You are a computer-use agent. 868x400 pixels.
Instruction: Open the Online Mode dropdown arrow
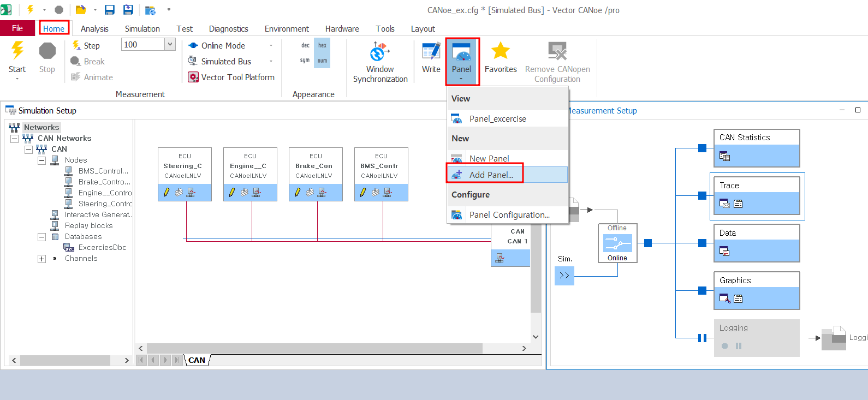click(271, 46)
